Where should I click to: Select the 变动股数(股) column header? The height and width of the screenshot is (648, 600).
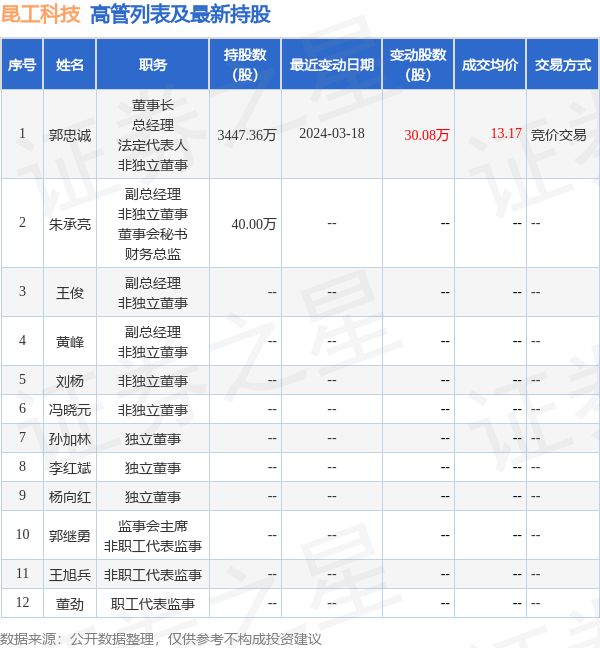[x=418, y=64]
